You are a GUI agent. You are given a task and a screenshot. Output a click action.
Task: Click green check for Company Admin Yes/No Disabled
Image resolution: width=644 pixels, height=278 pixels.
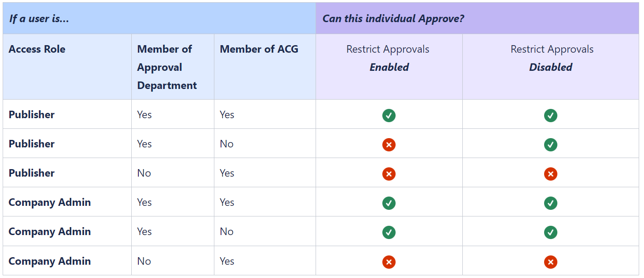pos(551,232)
